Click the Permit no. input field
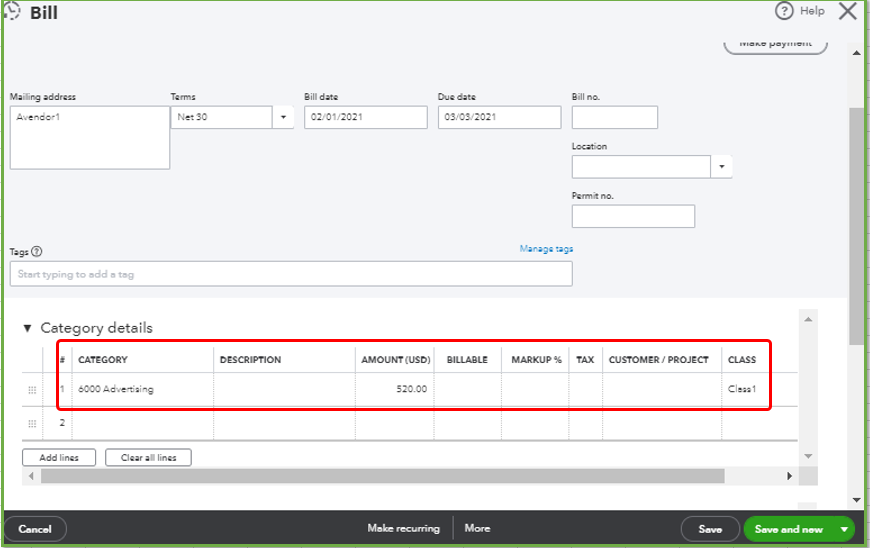Screen dimensions: 870x548 click(633, 216)
